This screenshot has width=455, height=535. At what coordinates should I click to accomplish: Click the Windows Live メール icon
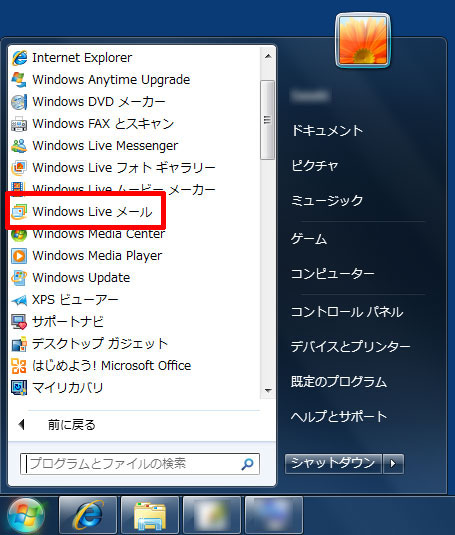click(x=19, y=212)
